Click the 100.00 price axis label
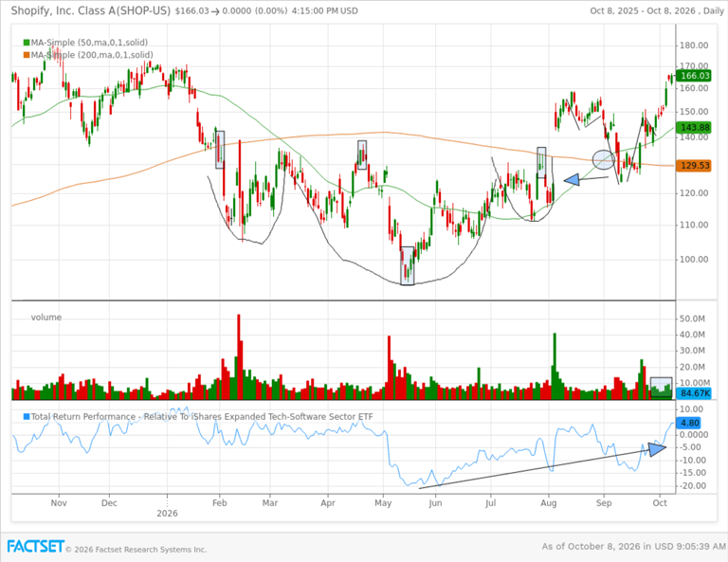 (x=694, y=260)
